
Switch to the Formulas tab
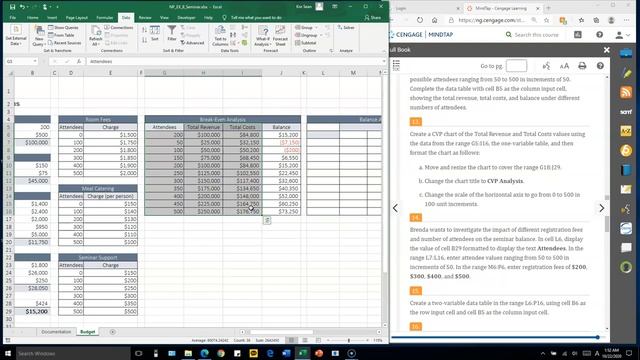(x=104, y=18)
